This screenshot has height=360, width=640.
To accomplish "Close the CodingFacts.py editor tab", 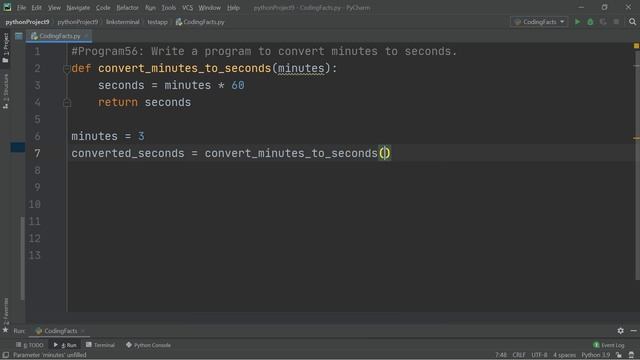I will point(87,36).
